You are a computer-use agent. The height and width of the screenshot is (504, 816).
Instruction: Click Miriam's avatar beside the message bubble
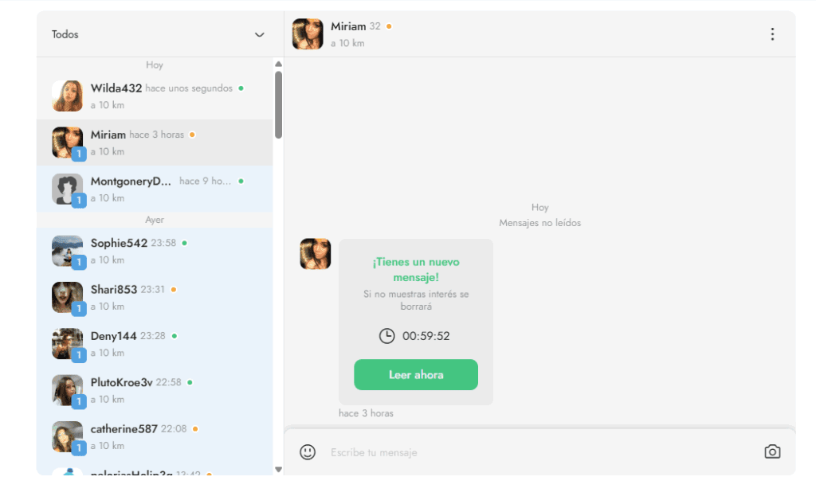click(316, 254)
